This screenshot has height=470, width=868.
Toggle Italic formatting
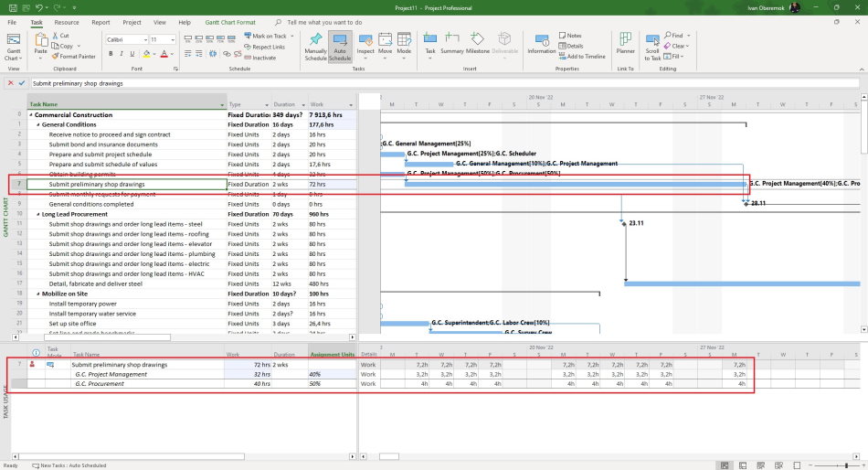122,54
